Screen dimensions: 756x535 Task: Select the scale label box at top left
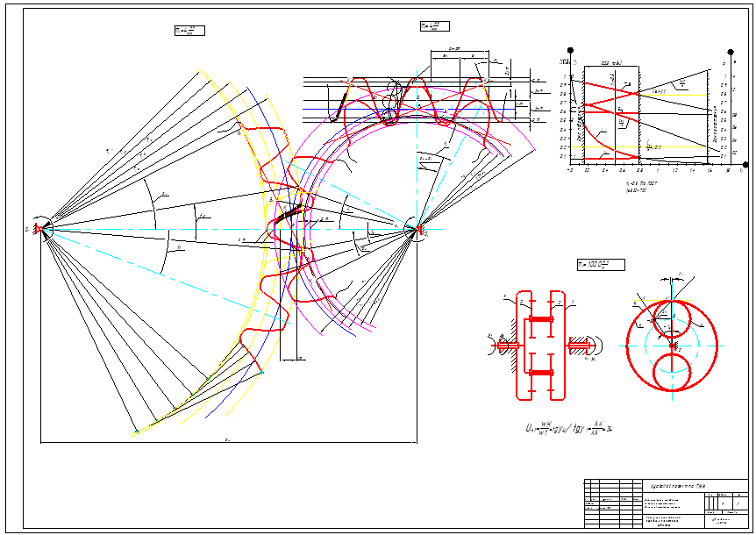coord(189,31)
